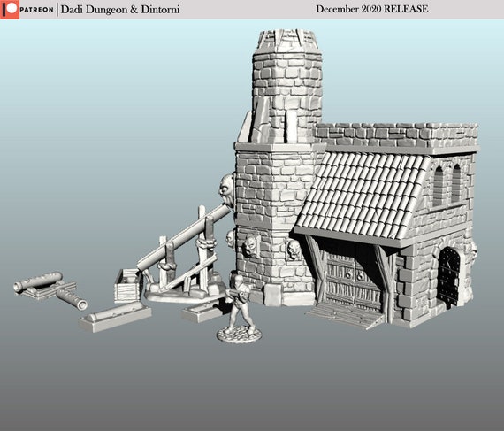Viewport: 504px width, 431px height.
Task: Click the large gargoyle face on tower
Action: (x=227, y=189)
